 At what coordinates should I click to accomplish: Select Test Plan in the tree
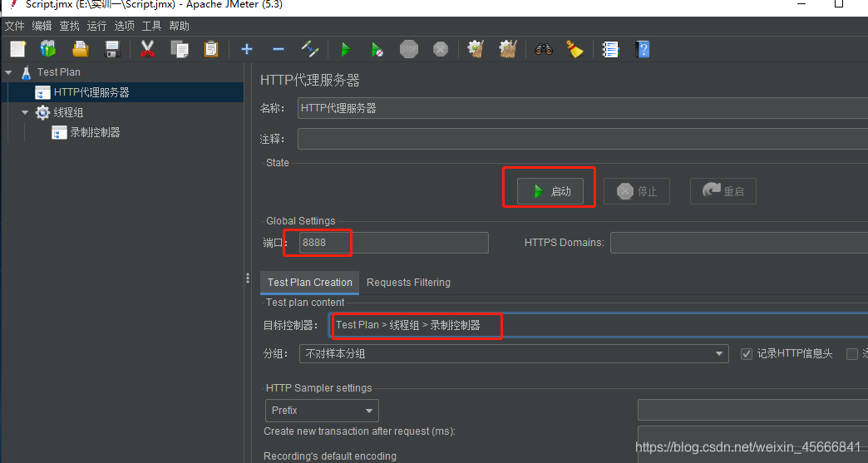tap(59, 72)
